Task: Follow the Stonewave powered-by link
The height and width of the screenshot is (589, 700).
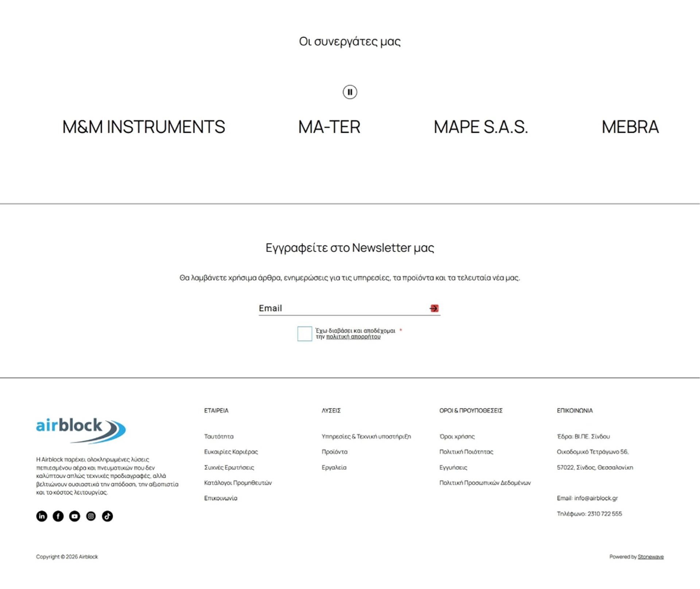Action: tap(650, 557)
